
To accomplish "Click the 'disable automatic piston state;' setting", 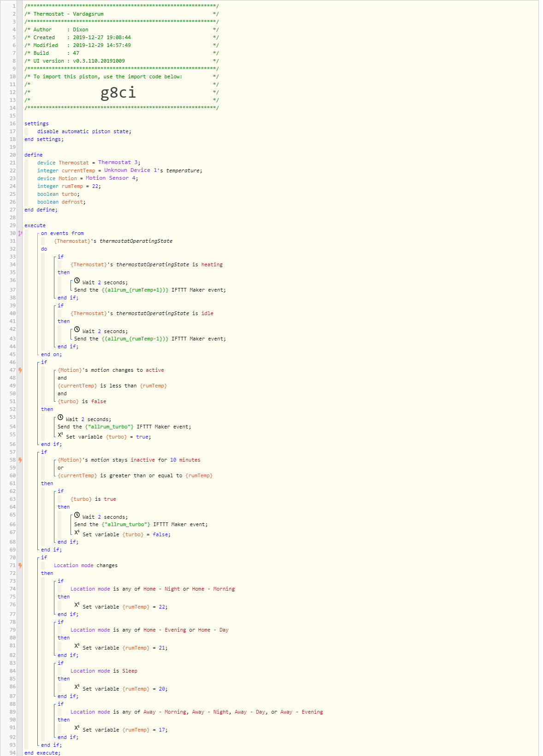I will pos(84,131).
